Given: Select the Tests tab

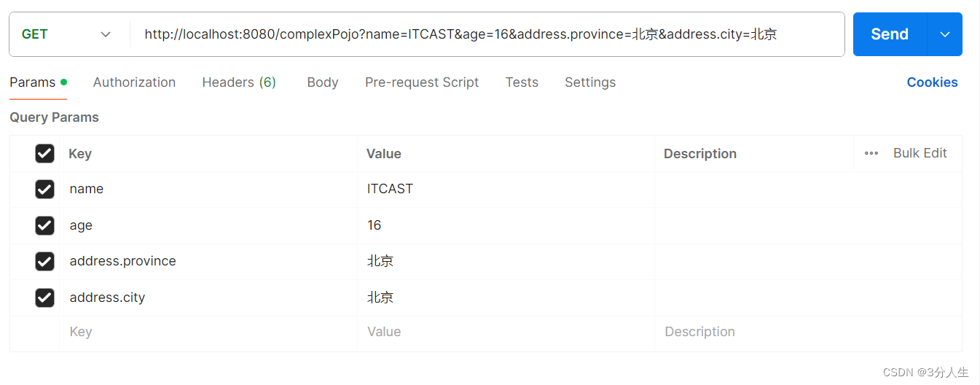Looking at the screenshot, I should tap(522, 82).
